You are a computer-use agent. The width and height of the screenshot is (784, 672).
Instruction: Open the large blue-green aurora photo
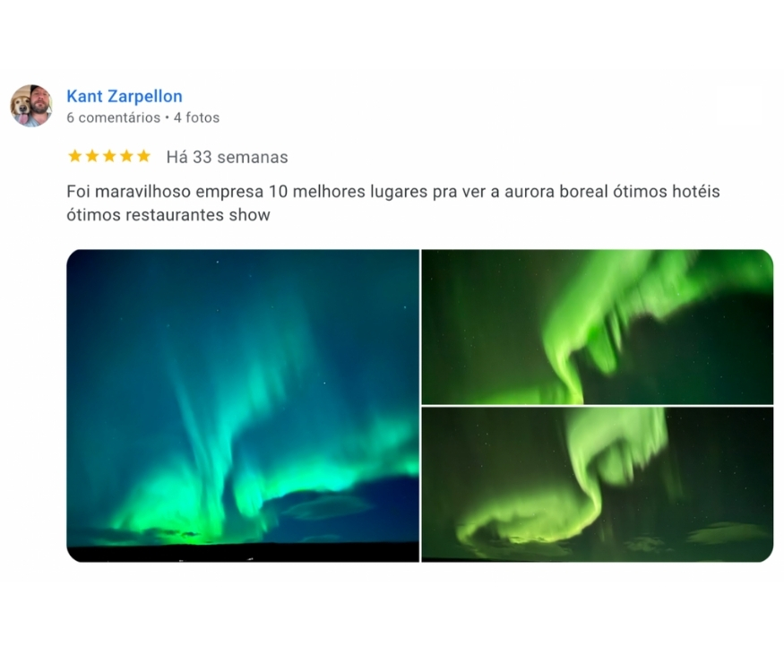[x=243, y=406]
